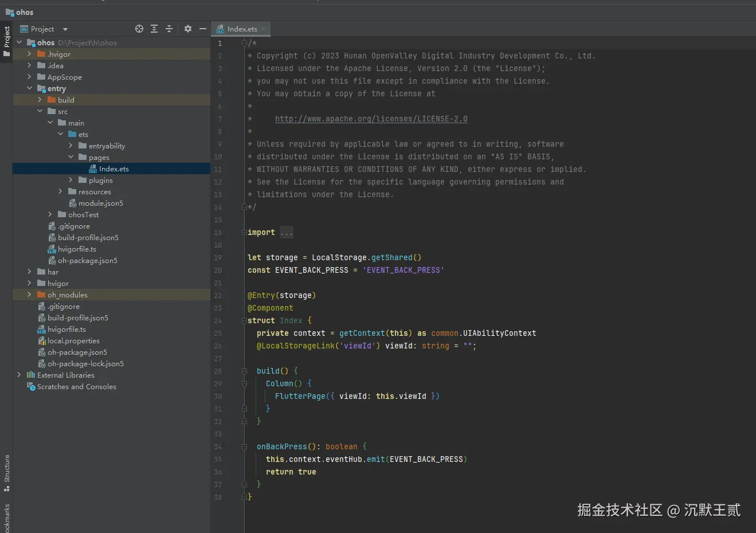
Task: Expand the External Libraries node
Action: click(x=19, y=375)
